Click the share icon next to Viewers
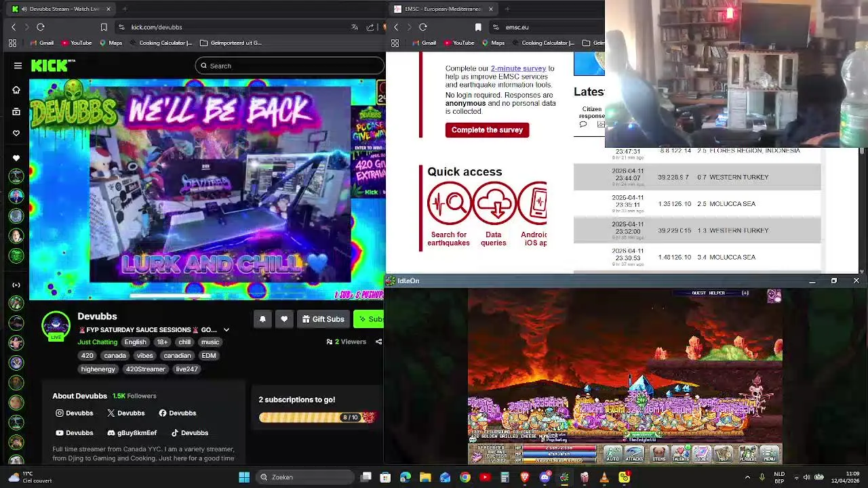 pyautogui.click(x=378, y=342)
